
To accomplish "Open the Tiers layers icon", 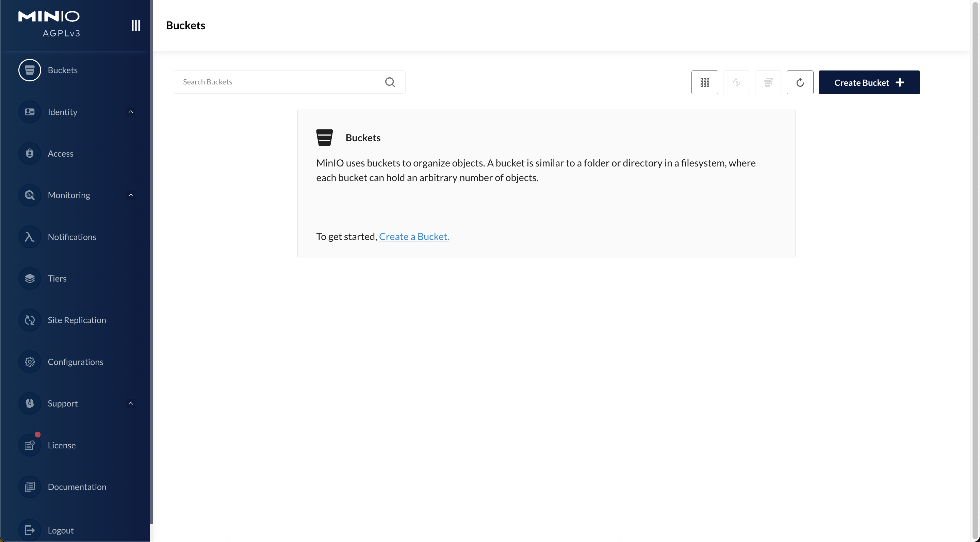I will tap(30, 278).
